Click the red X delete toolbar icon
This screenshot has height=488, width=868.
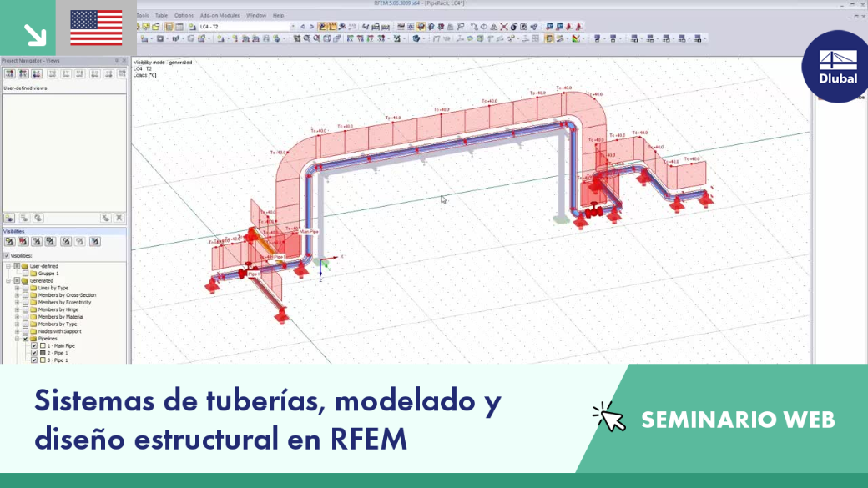504,27
